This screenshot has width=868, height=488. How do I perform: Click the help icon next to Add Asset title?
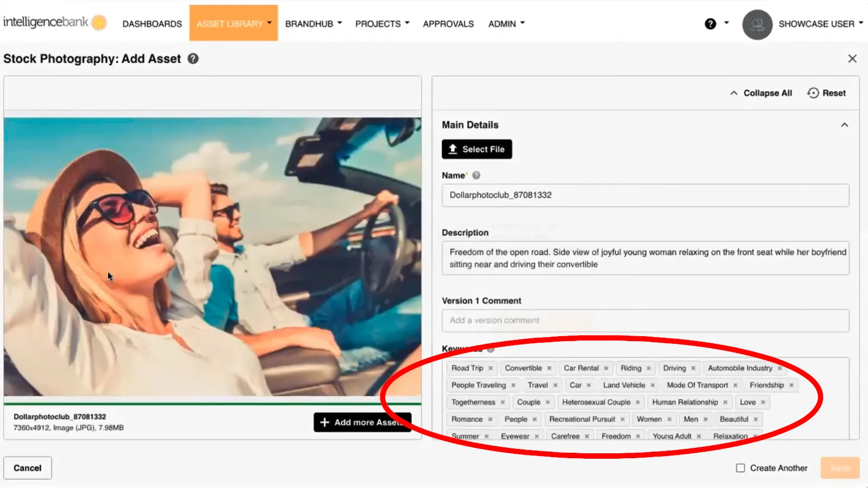[193, 59]
